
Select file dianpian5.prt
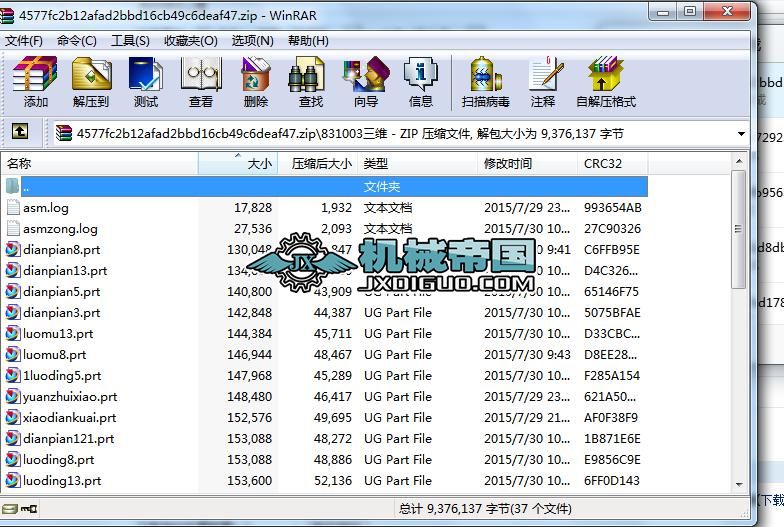click(x=62, y=292)
